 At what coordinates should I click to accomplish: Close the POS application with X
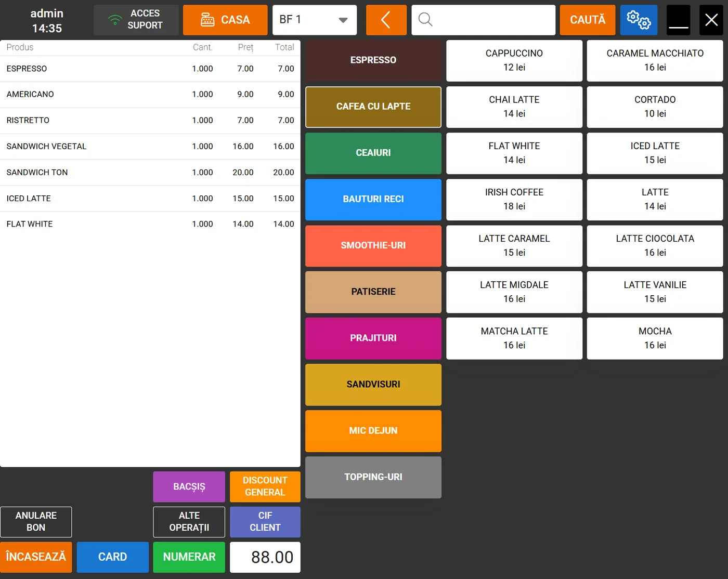coord(711,20)
